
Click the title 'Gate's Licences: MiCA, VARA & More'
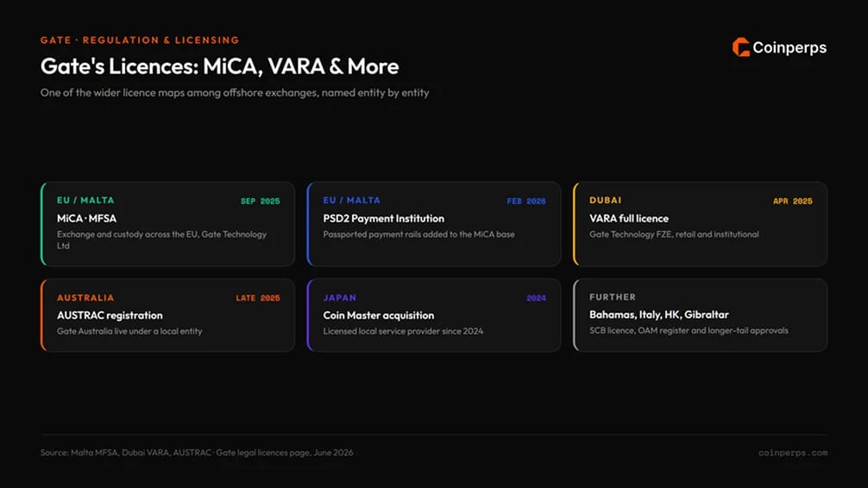(219, 66)
